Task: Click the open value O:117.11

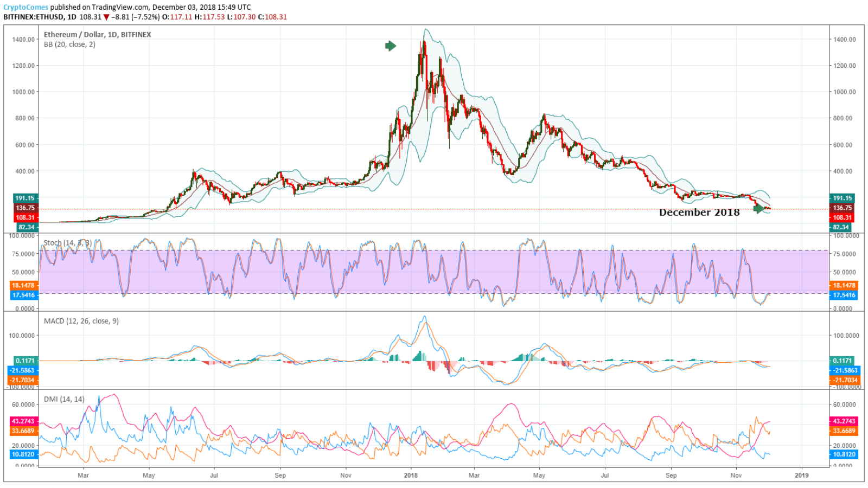Action: [177, 17]
